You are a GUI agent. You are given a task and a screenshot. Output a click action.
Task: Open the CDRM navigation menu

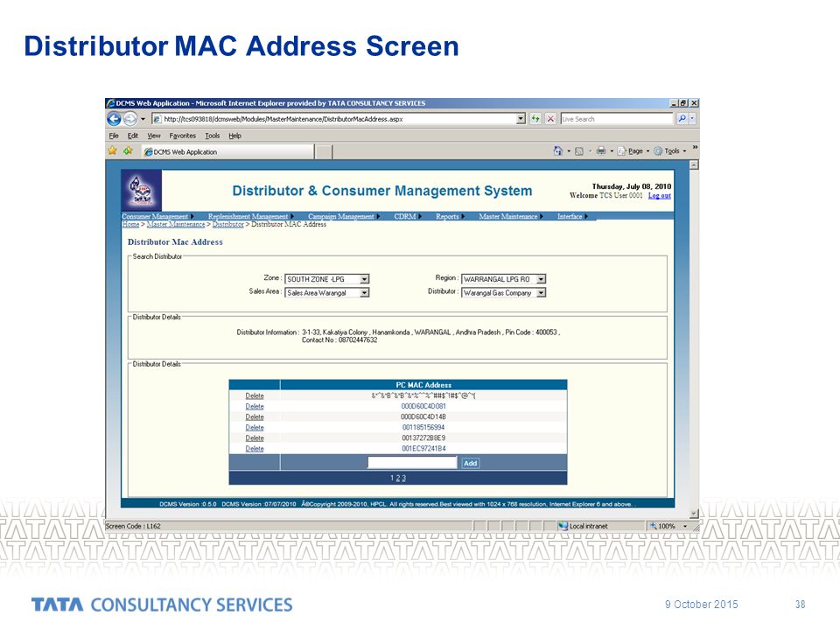[x=408, y=216]
